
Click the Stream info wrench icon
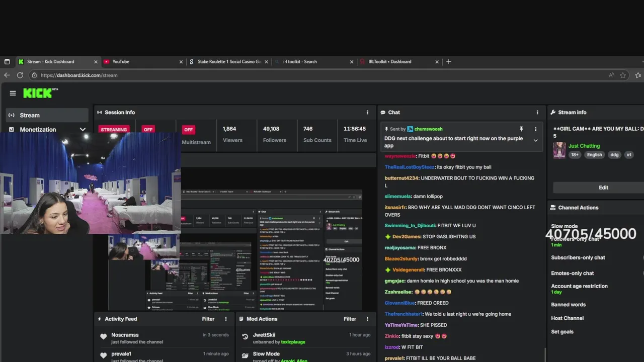click(553, 113)
